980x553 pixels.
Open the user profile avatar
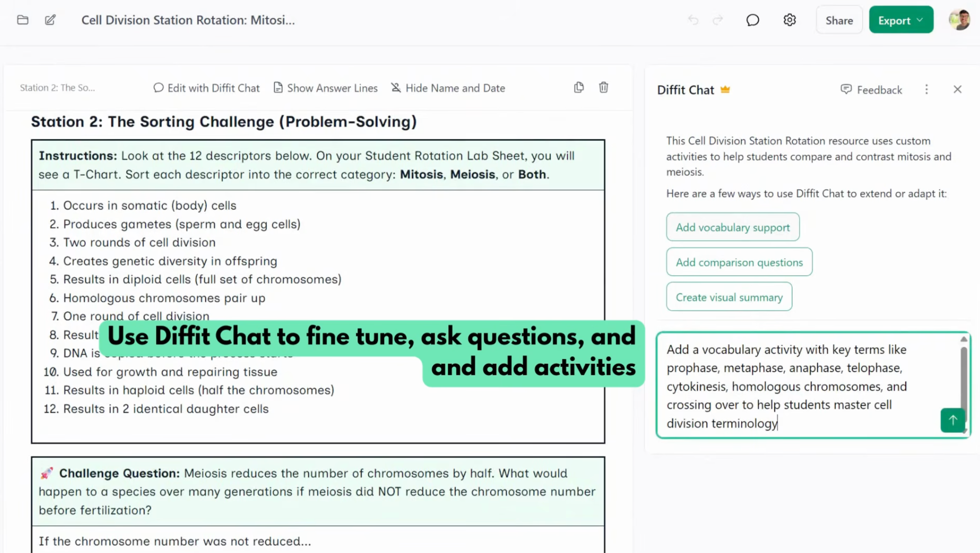959,20
